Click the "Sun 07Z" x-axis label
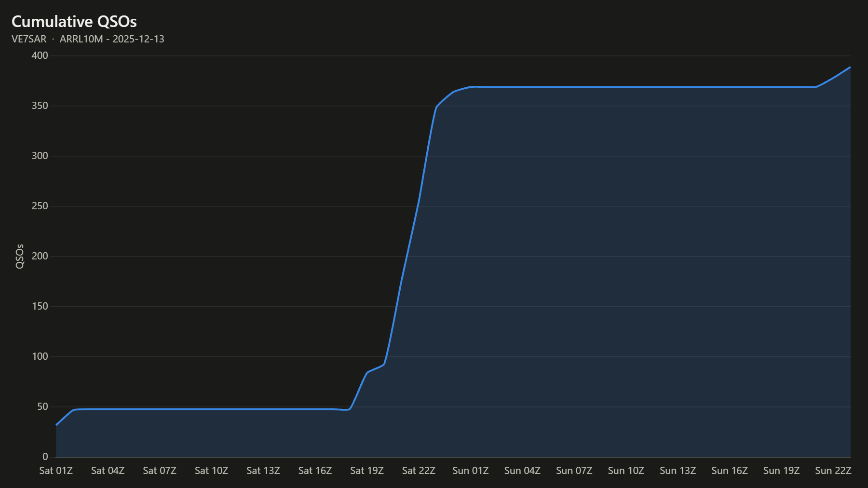 tap(574, 471)
